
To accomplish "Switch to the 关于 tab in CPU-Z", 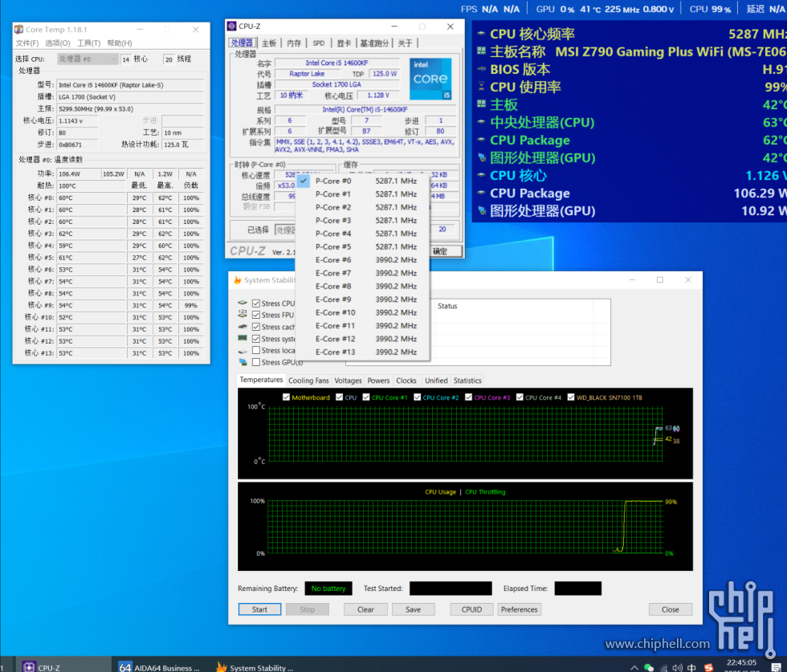I will point(405,43).
